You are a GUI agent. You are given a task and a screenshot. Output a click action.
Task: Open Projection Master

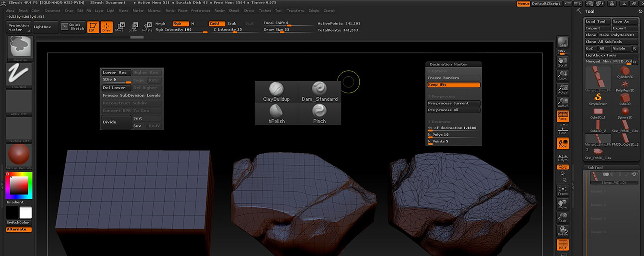18,27
